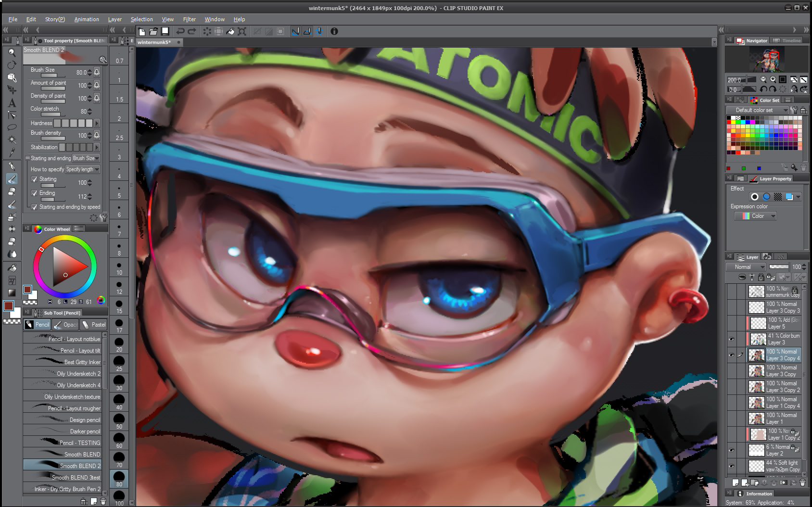Hide the vaw7a2pm Copy layer
This screenshot has height=507, width=812.
coord(731,466)
